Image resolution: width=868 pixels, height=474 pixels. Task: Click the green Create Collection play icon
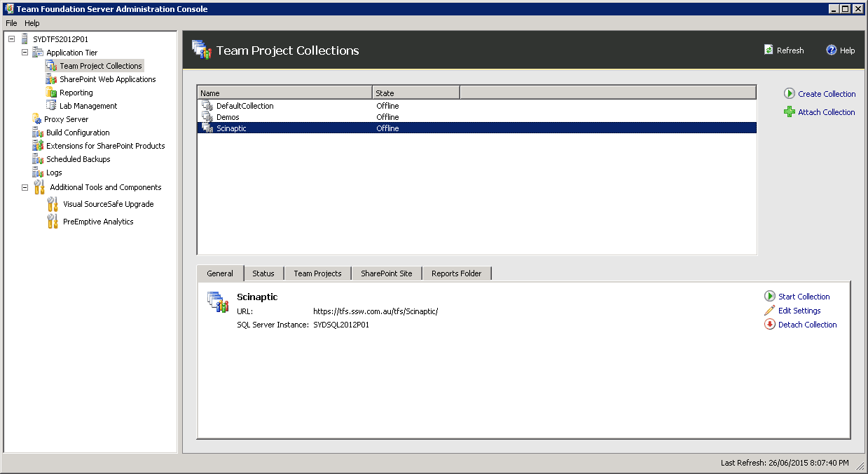(790, 94)
